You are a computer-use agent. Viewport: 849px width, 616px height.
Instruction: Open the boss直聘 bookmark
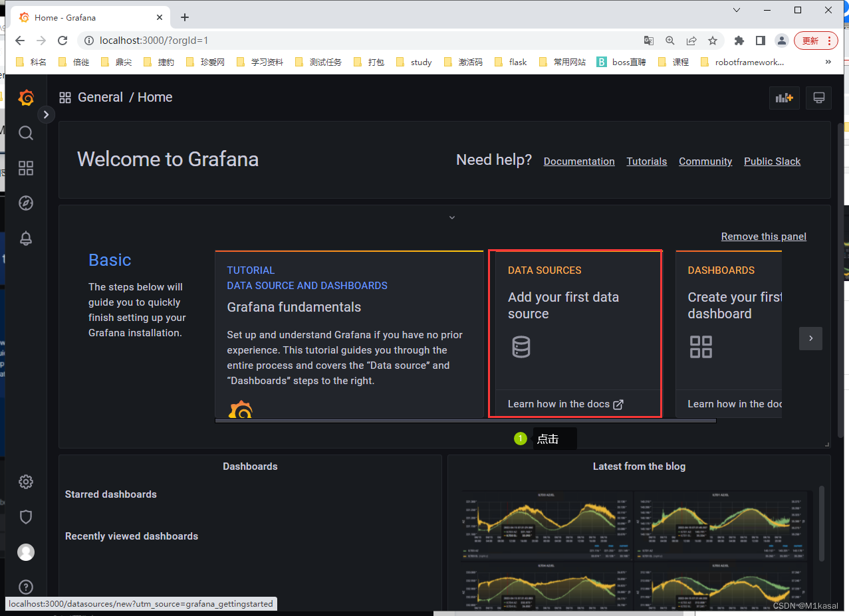click(x=621, y=62)
